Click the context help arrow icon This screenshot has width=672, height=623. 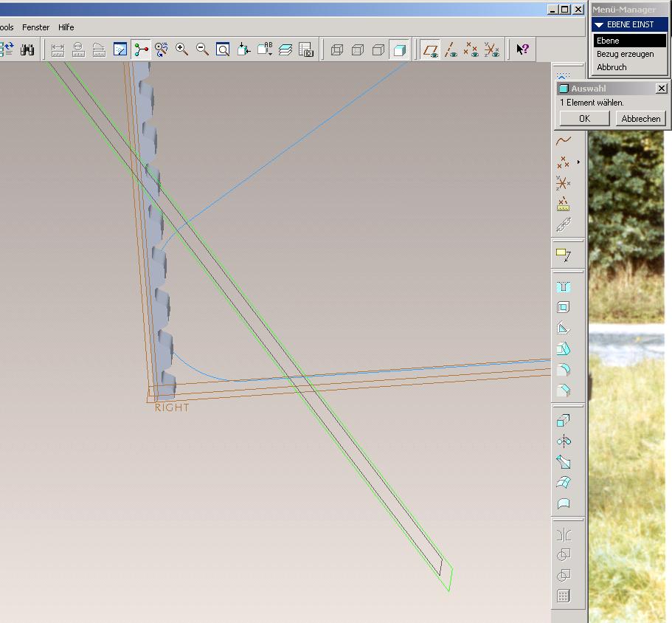coord(522,49)
